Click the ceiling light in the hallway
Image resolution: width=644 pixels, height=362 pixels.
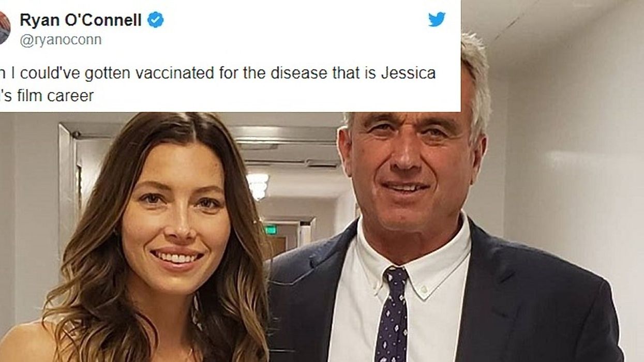point(258,185)
